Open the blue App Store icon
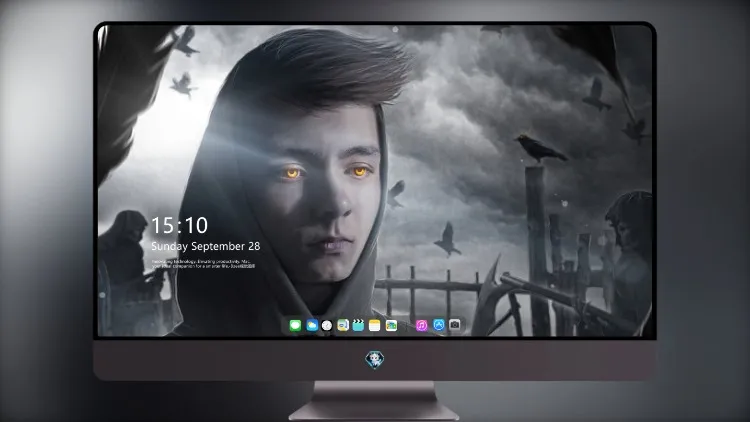This screenshot has width=750, height=422. [439, 325]
